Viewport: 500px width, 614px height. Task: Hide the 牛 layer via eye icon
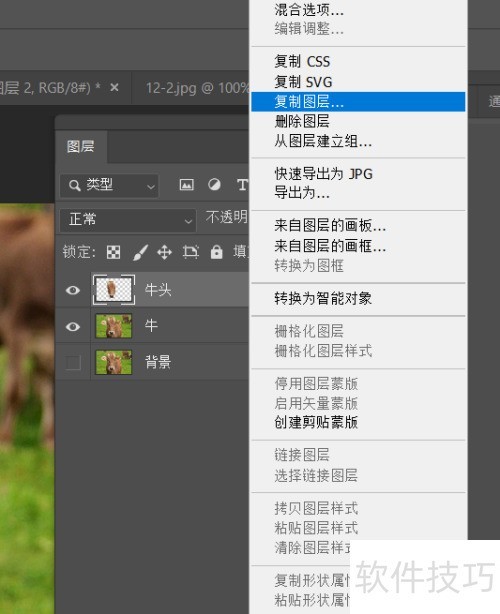73,326
